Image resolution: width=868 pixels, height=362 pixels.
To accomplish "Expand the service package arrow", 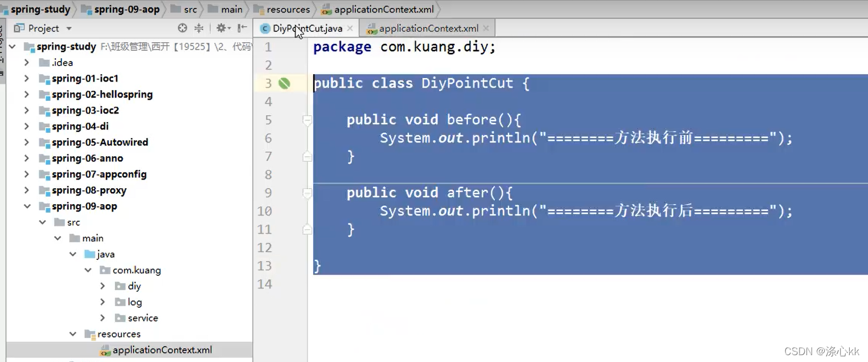I will [103, 318].
